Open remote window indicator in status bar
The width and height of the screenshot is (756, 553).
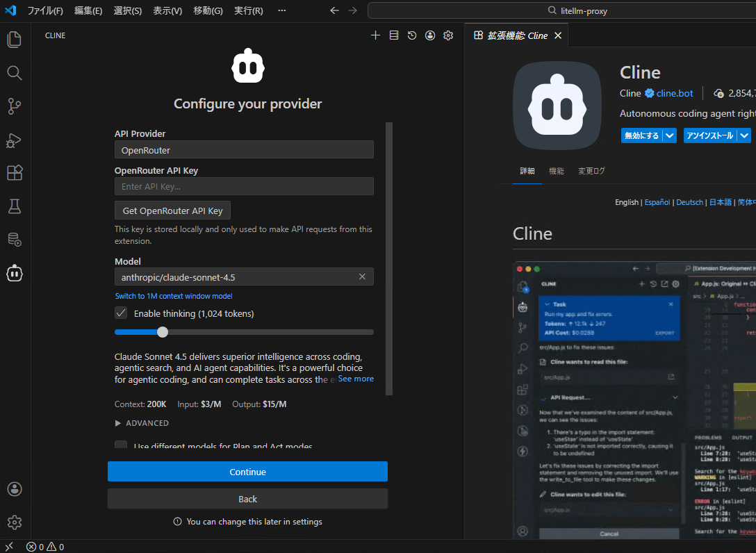click(x=9, y=547)
